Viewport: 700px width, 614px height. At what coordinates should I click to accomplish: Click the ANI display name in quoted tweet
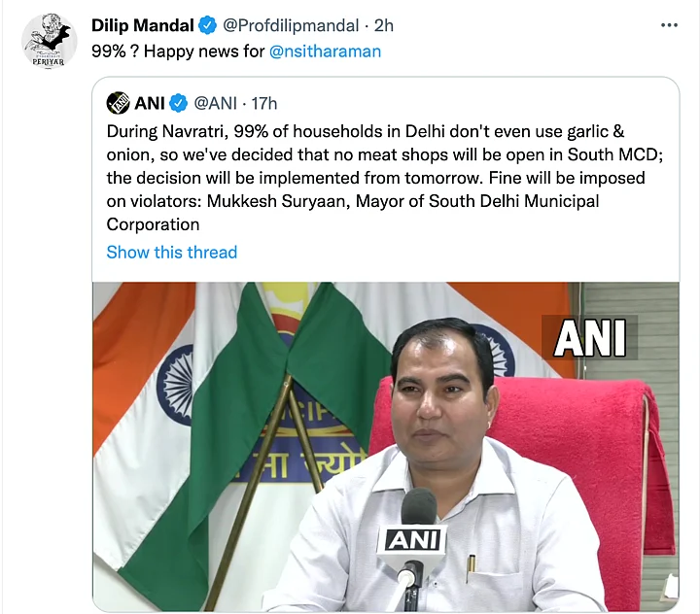(x=150, y=104)
